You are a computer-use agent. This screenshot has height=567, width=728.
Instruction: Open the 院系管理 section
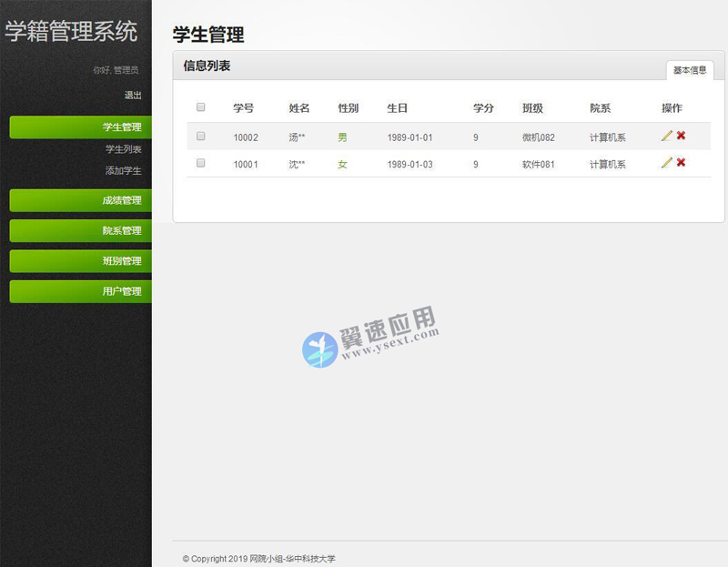coord(79,230)
